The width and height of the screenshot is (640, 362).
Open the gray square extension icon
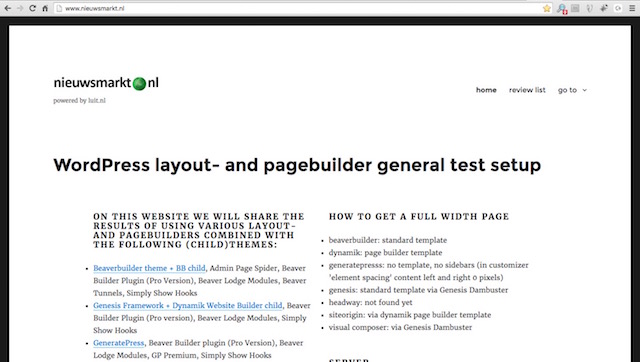575,8
